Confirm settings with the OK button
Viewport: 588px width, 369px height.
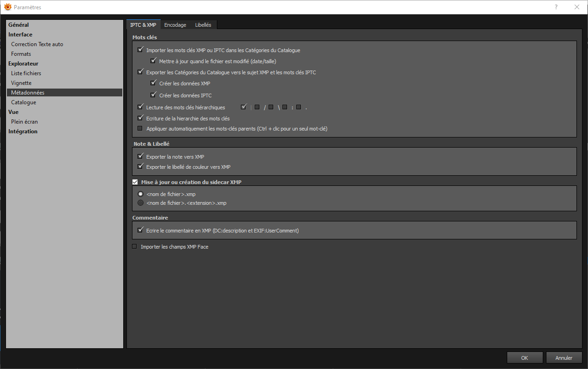click(524, 357)
